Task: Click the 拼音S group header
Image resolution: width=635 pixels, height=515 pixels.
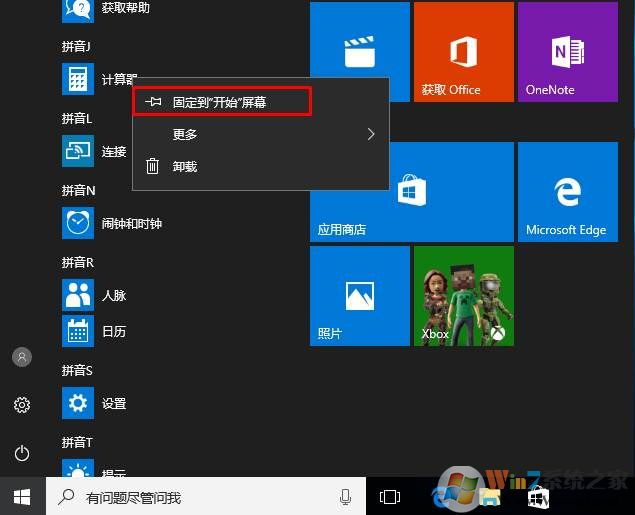Action: coord(77,370)
